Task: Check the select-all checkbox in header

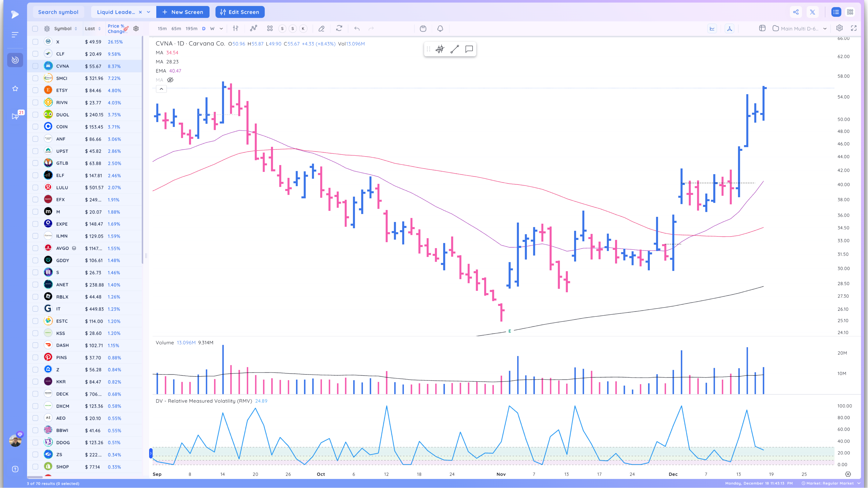Action: click(35, 29)
